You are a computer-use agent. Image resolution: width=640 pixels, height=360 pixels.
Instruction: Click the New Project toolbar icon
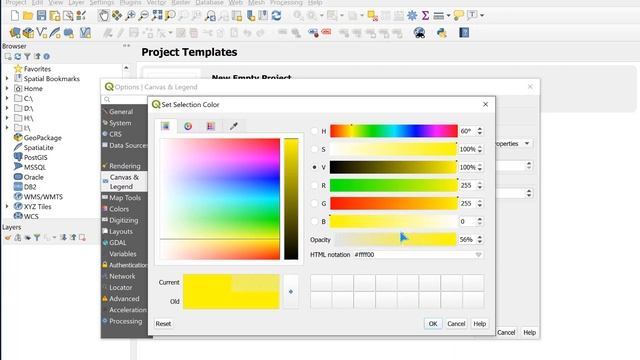[x=15, y=16]
